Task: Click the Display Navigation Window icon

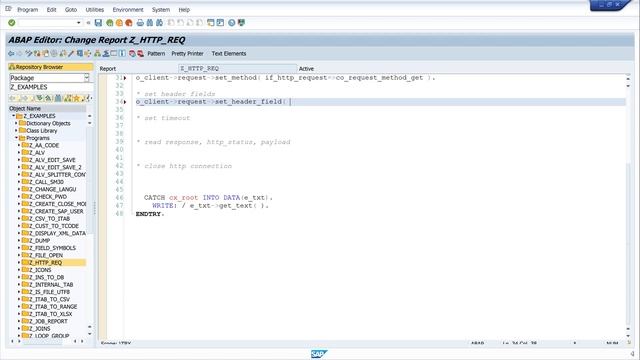Action: 106,53
